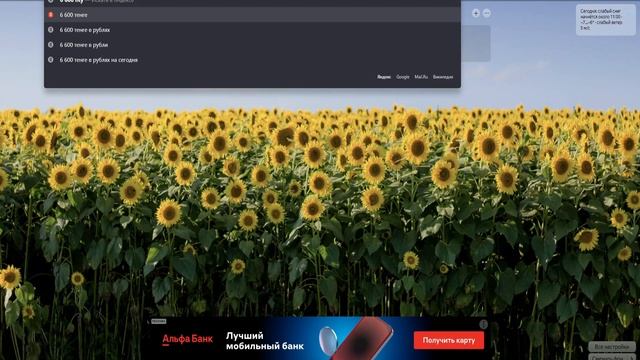Screen dimensions: 640x360
Task: Click the plus icon next to the tableau
Action: [x=476, y=13]
